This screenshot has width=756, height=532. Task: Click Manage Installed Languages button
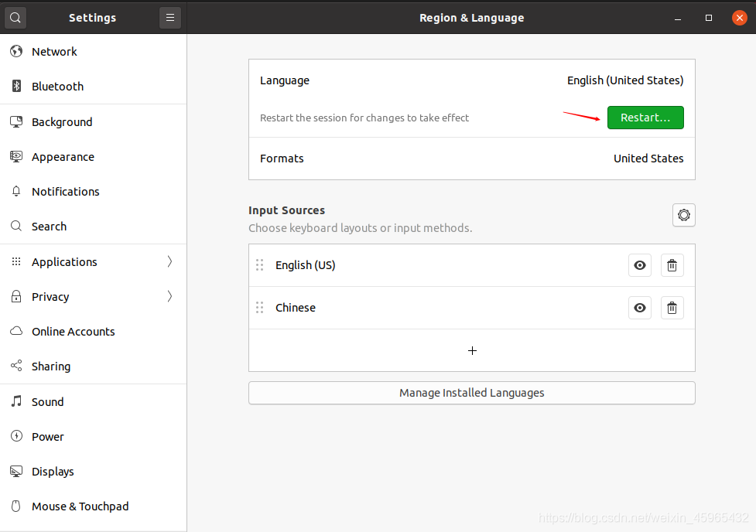[471, 393]
